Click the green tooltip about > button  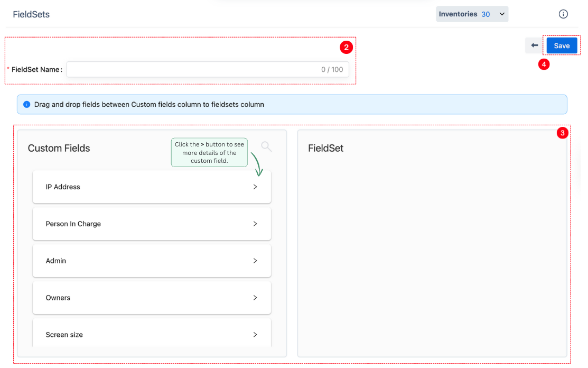[x=209, y=153]
